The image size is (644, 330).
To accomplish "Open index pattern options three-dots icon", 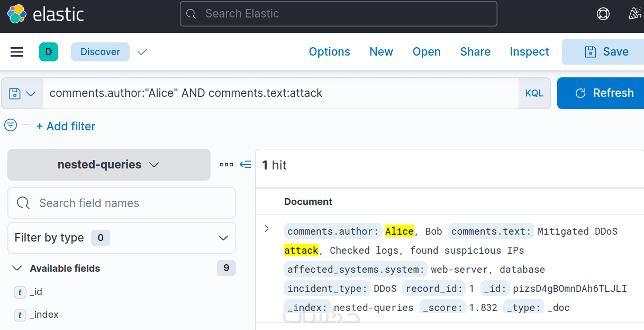I will pos(226,165).
